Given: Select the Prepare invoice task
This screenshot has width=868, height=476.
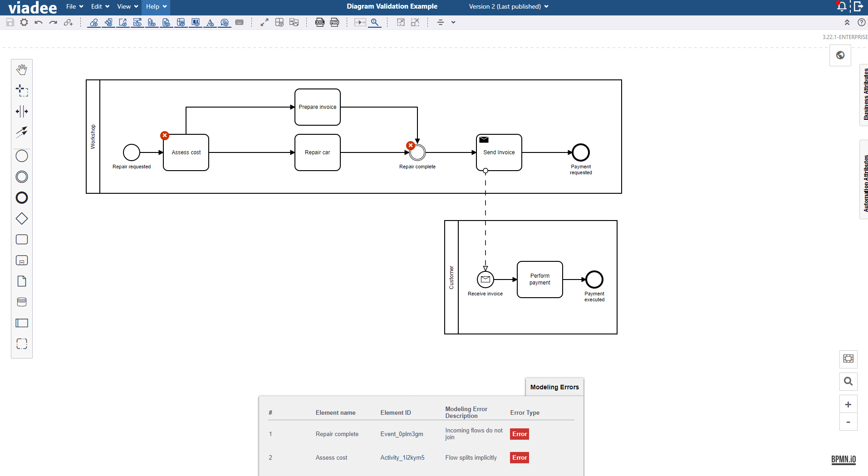Looking at the screenshot, I should pos(318,107).
